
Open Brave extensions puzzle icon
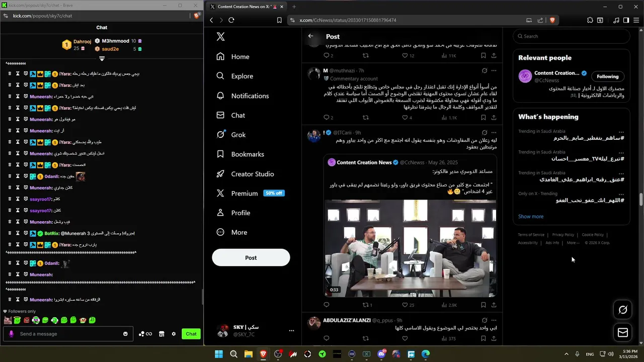[590, 20]
